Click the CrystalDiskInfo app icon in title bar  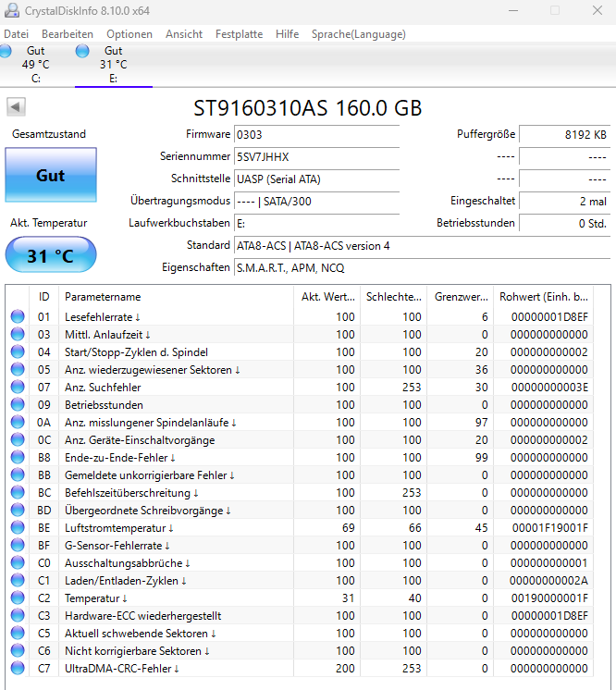pyautogui.click(x=12, y=10)
